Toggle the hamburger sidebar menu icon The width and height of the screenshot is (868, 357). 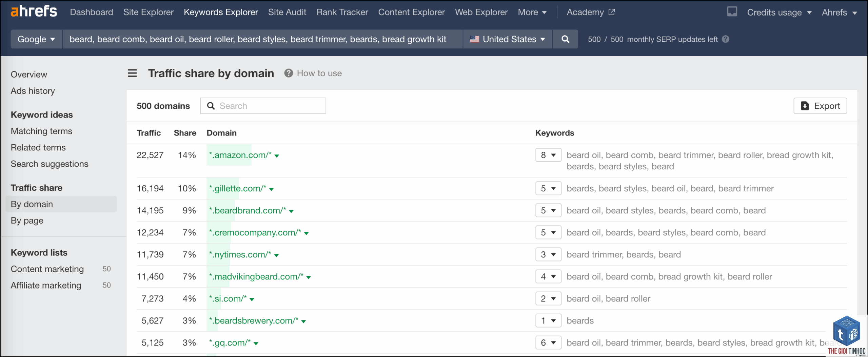pyautogui.click(x=132, y=73)
